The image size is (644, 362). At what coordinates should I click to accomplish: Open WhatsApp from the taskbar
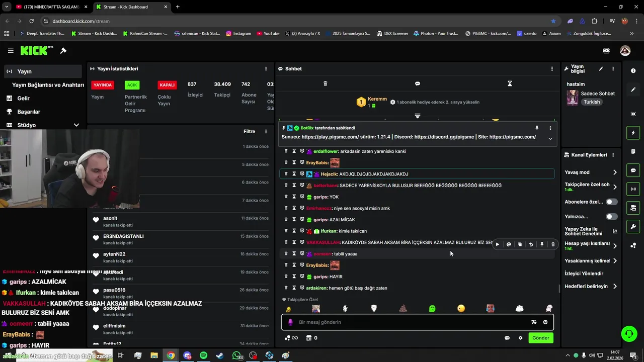click(236, 355)
